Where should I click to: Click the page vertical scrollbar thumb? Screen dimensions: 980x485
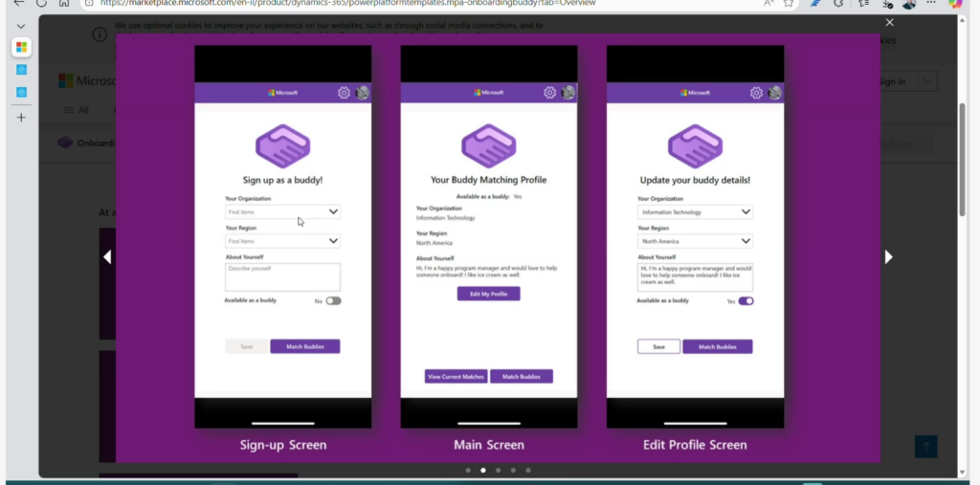[963, 160]
